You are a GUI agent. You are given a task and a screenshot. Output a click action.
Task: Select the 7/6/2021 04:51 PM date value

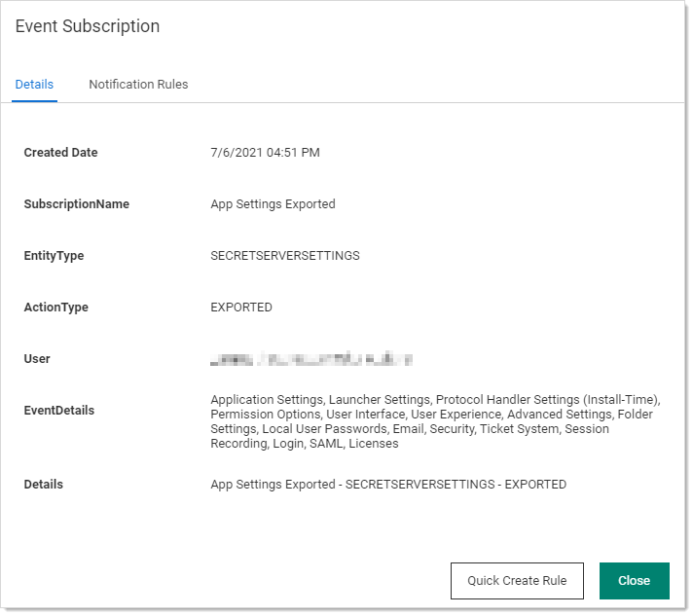click(x=265, y=153)
